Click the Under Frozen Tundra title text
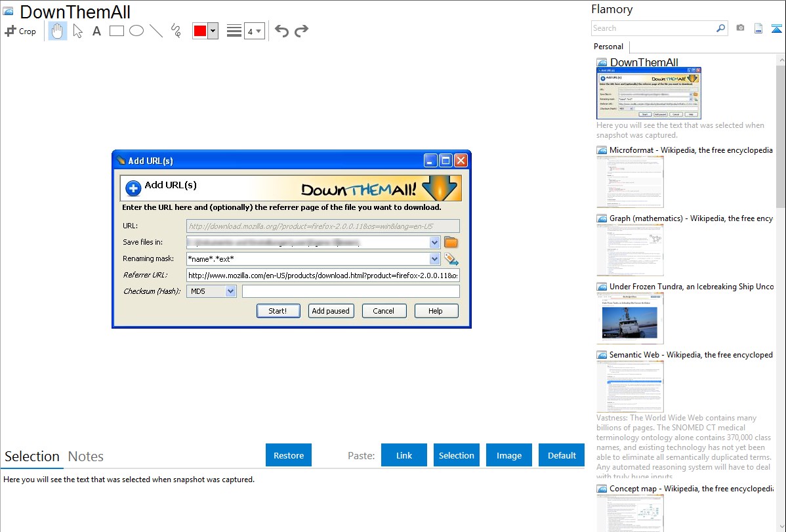786x532 pixels. pyautogui.click(x=692, y=286)
